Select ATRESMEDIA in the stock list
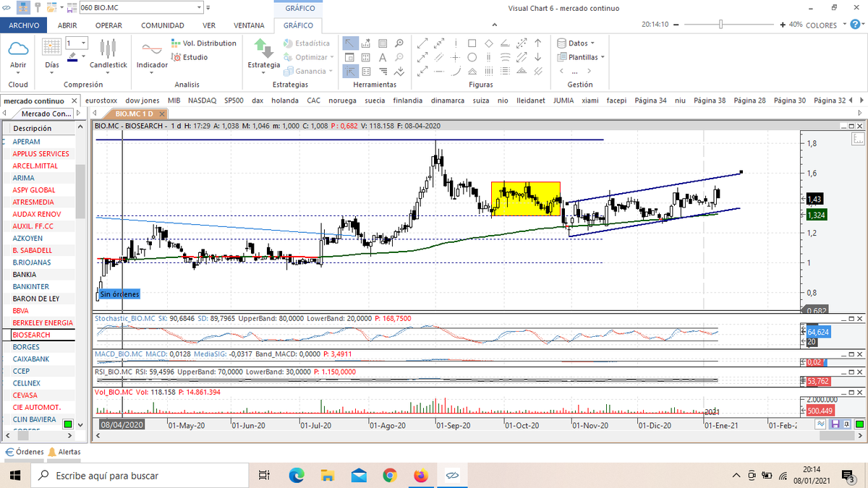This screenshot has width=868, height=488. click(33, 202)
